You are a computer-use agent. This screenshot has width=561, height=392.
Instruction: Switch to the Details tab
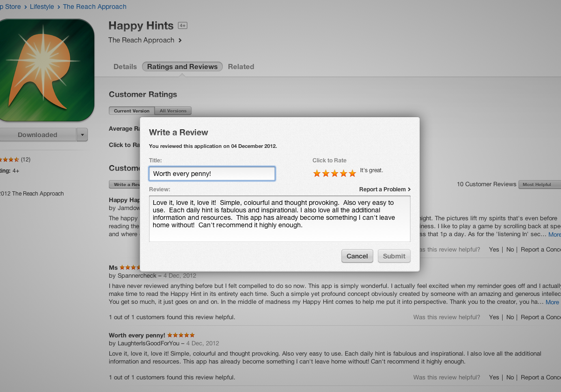pos(125,67)
